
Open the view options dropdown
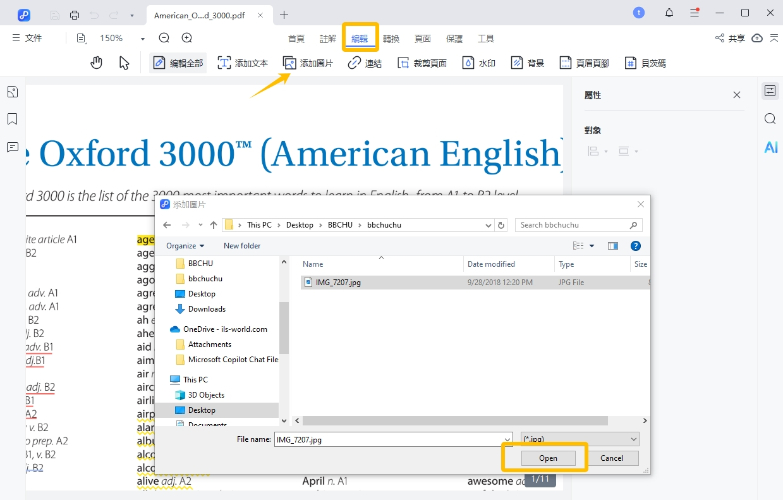point(592,246)
